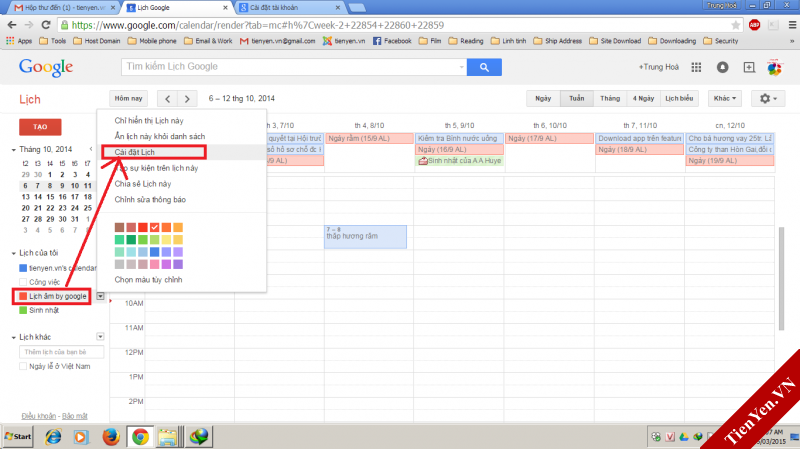800x449 pixels.
Task: Open Lịch khác options dropdown
Action: tap(100, 337)
